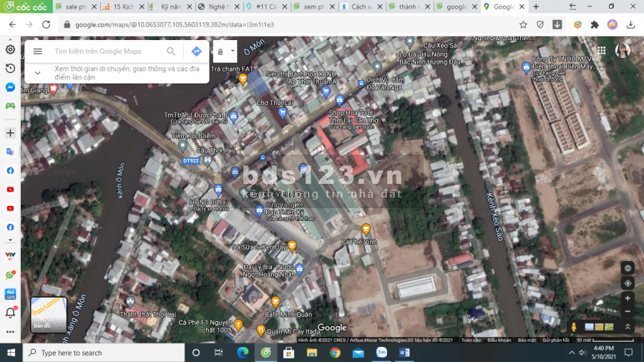Select the Chợ Thới Lai map marker
The height and width of the screenshot is (362, 644).
(x=282, y=112)
